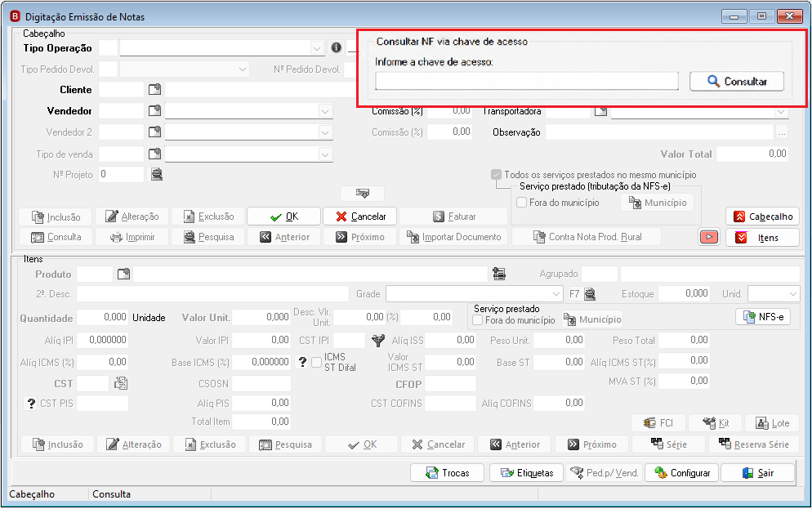
Task: Switch to the Itens section button
Action: (x=762, y=238)
